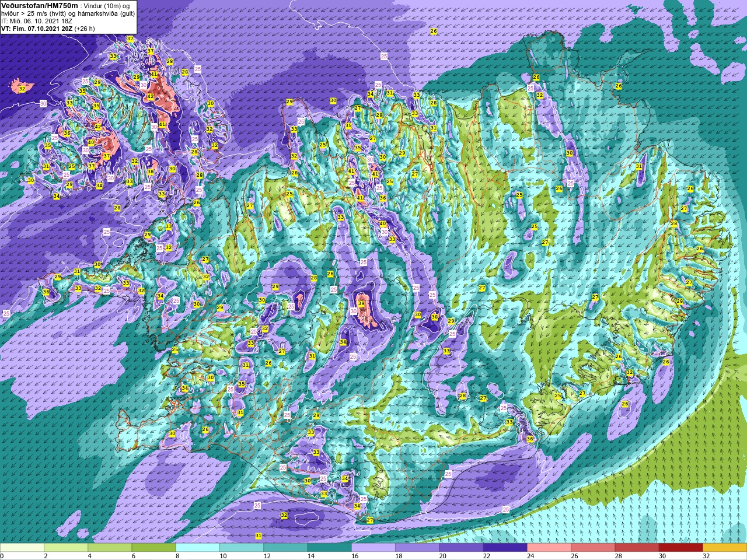Click the 16–18 m/s lavender legend swatch
Viewport: 747px width, 560px height.
click(373, 548)
